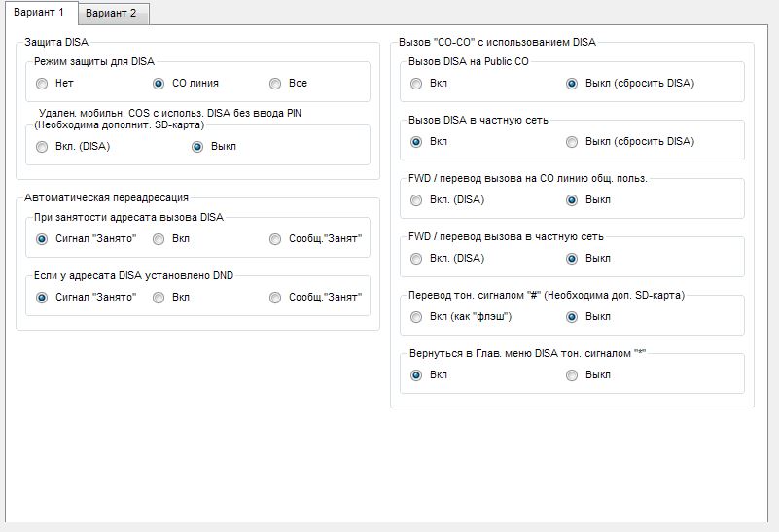The height and width of the screenshot is (532, 779).
Task: Select Вкл under При занятости адресата
Action: coord(159,239)
